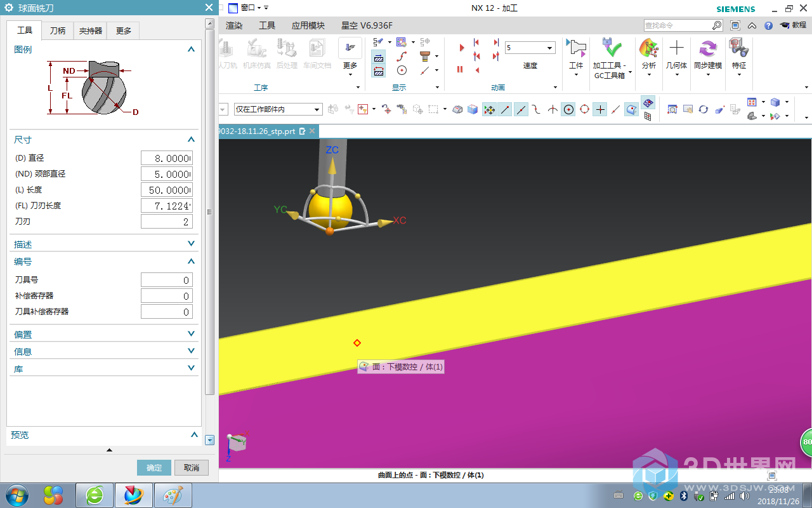The height and width of the screenshot is (508, 812).
Task: Click the Windows Start button
Action: tap(16, 495)
